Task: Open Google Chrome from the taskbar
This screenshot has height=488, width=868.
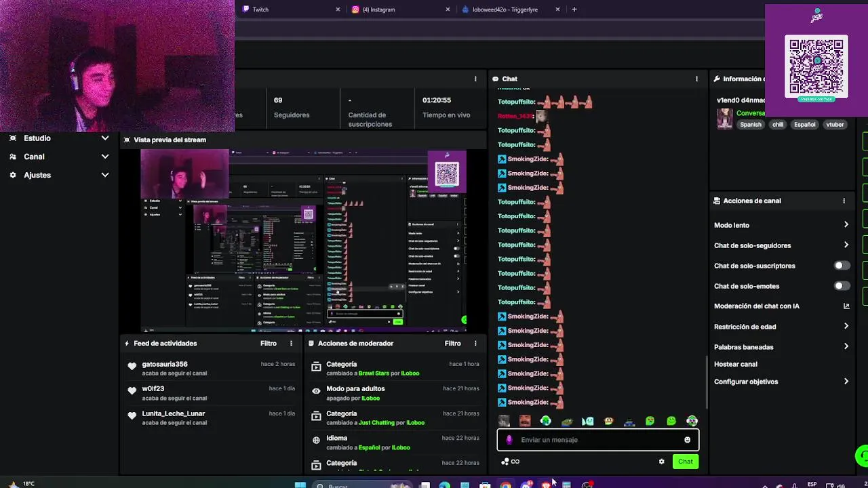Action: click(506, 485)
